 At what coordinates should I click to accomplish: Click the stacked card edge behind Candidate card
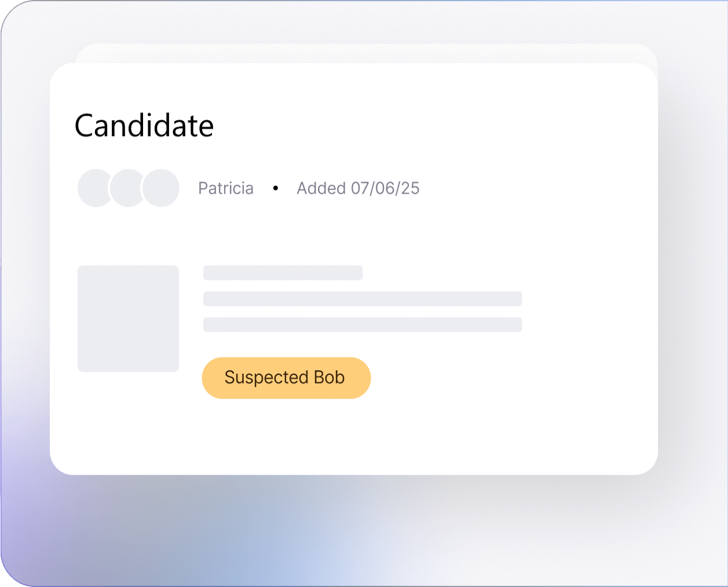[366, 53]
